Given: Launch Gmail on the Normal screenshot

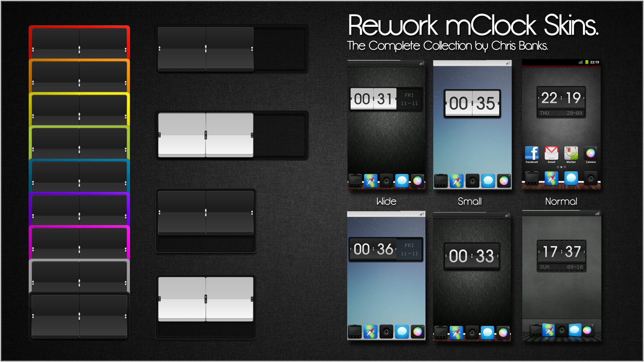Looking at the screenshot, I should tap(551, 153).
